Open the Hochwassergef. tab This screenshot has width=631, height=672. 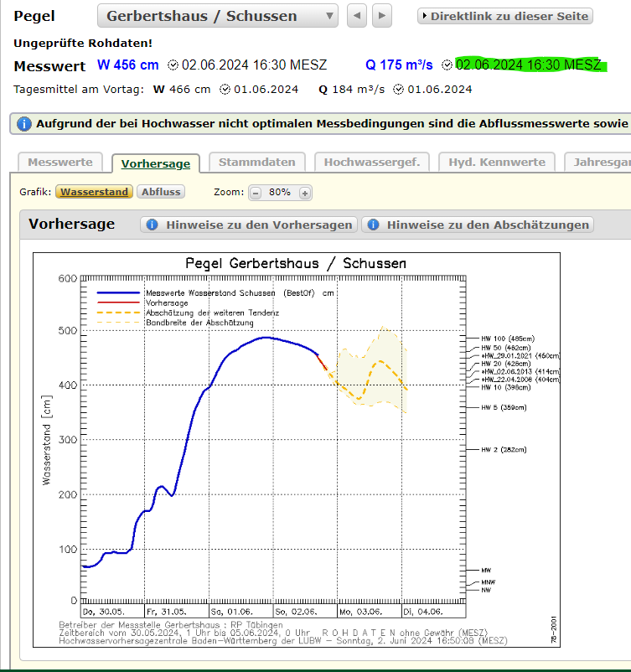(x=373, y=162)
